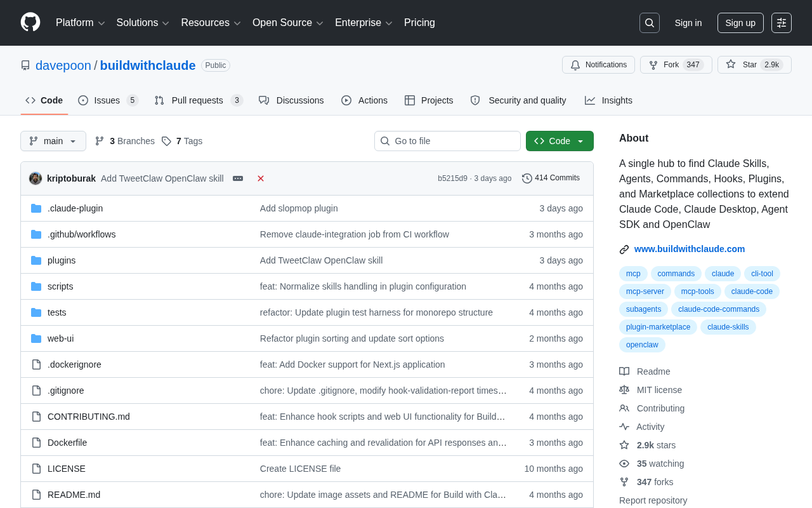This screenshot has height=508, width=812.
Task: Click the link chain icon beside website
Action: point(624,250)
